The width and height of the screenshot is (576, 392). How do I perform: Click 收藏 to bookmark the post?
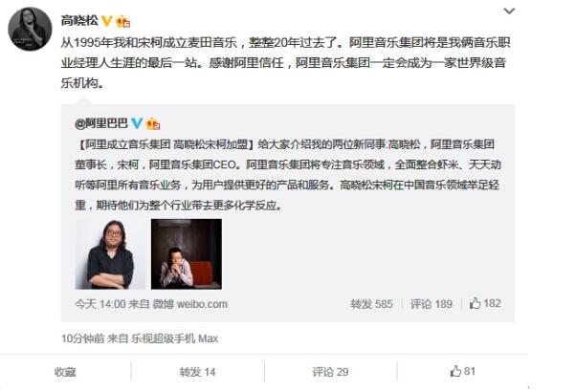coord(65,372)
